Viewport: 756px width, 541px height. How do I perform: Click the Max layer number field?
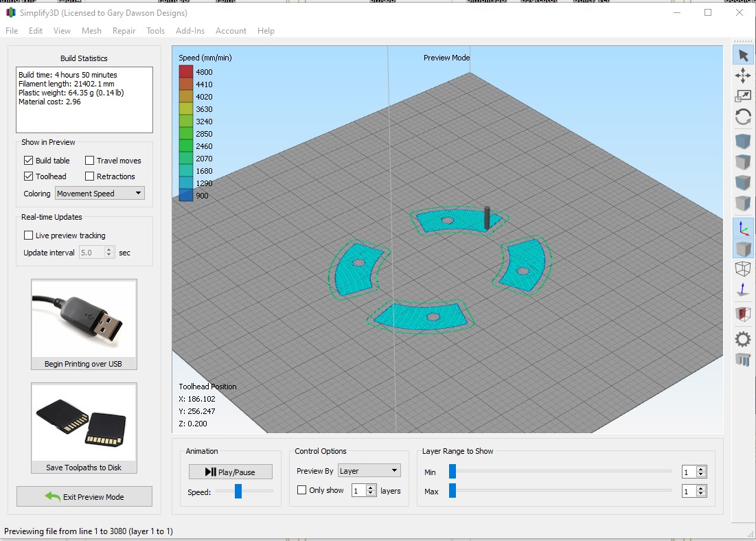[x=689, y=492]
